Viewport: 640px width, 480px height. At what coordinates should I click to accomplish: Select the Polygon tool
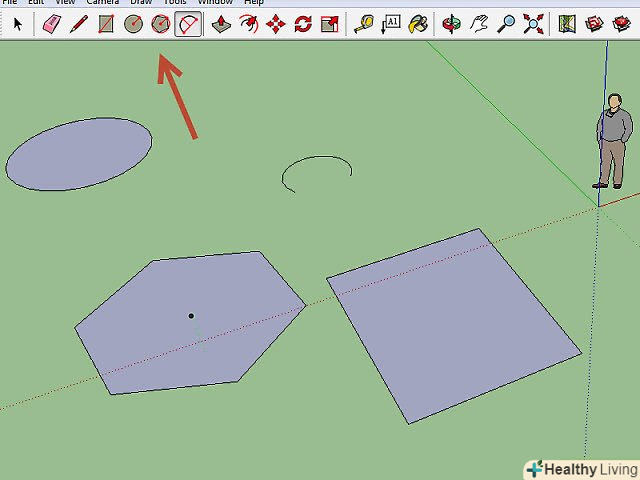click(160, 24)
